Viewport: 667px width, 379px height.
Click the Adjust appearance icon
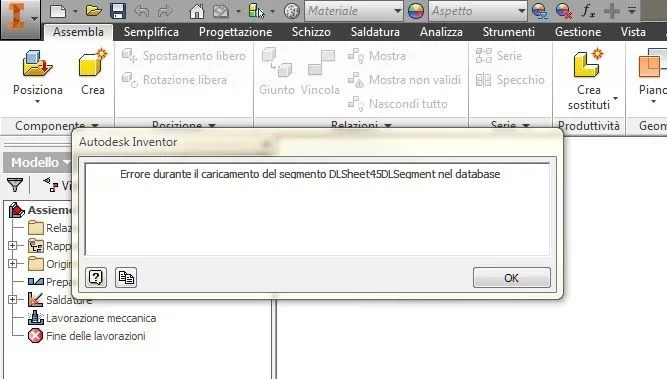click(540, 11)
